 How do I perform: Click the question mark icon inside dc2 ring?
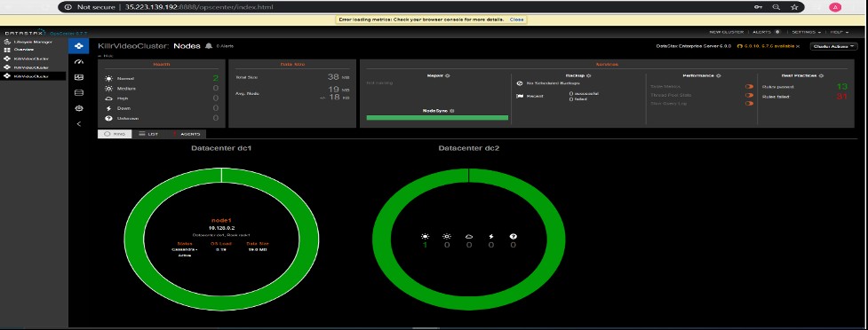coord(514,236)
